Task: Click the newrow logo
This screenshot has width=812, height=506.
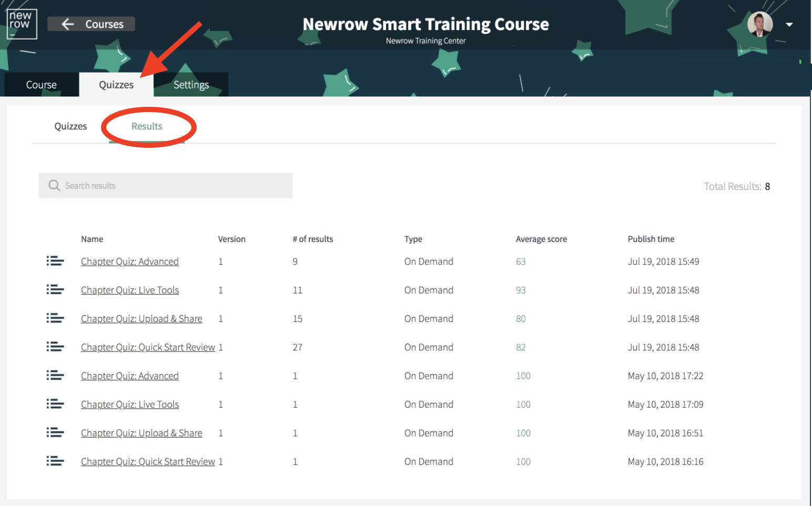Action: coord(22,24)
